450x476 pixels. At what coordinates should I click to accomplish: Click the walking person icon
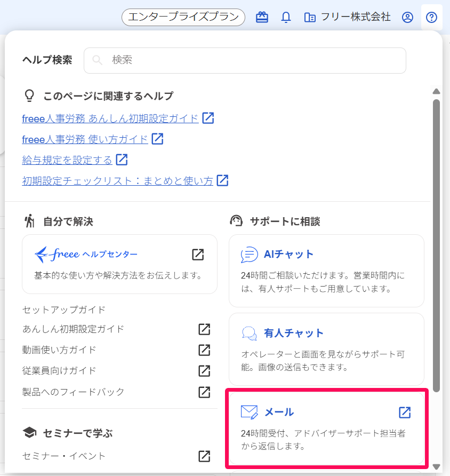pos(29,221)
